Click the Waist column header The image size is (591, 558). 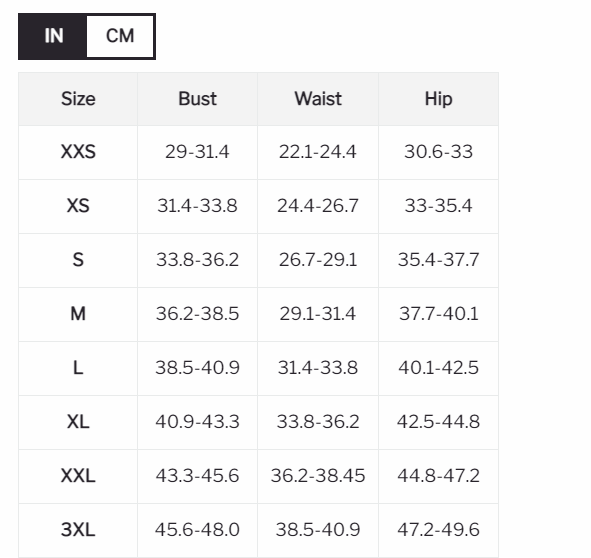tap(318, 99)
